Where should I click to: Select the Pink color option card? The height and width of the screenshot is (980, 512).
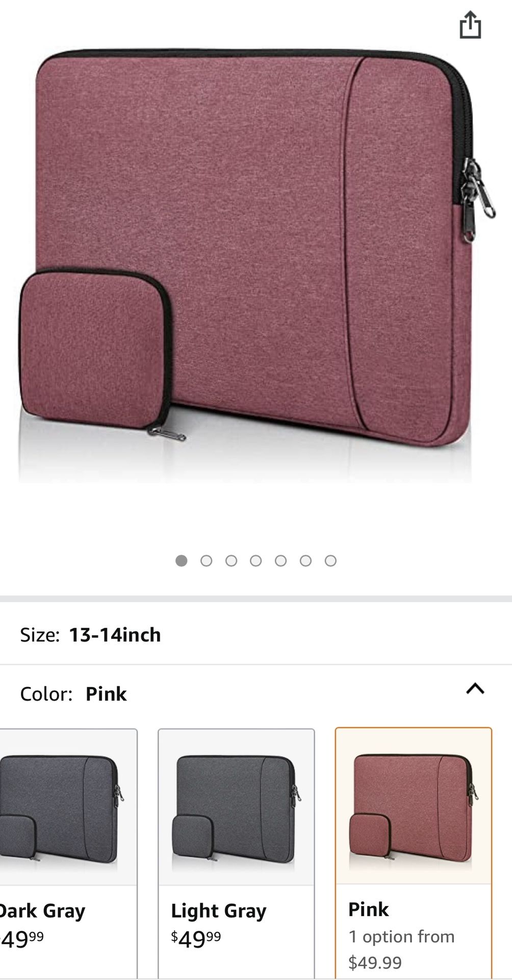pos(414,853)
